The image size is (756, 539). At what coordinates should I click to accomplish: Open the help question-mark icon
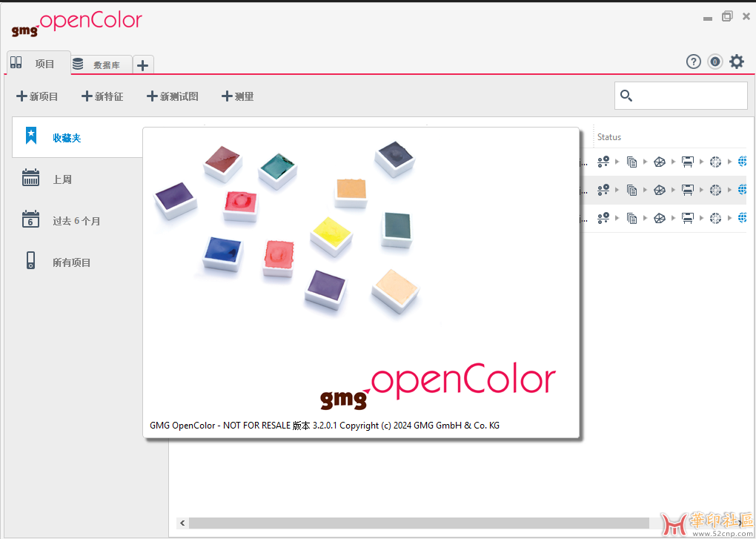(693, 62)
